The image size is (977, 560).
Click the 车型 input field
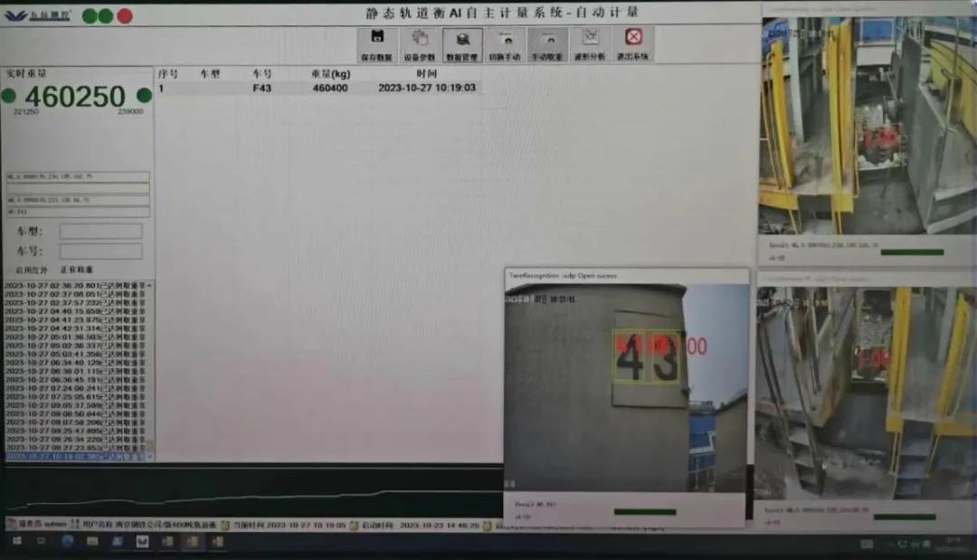point(100,232)
